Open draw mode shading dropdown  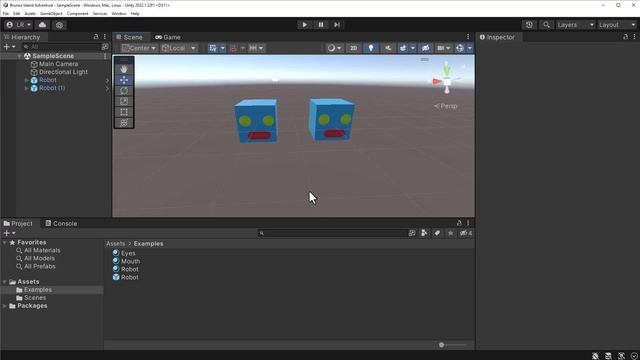(334, 48)
